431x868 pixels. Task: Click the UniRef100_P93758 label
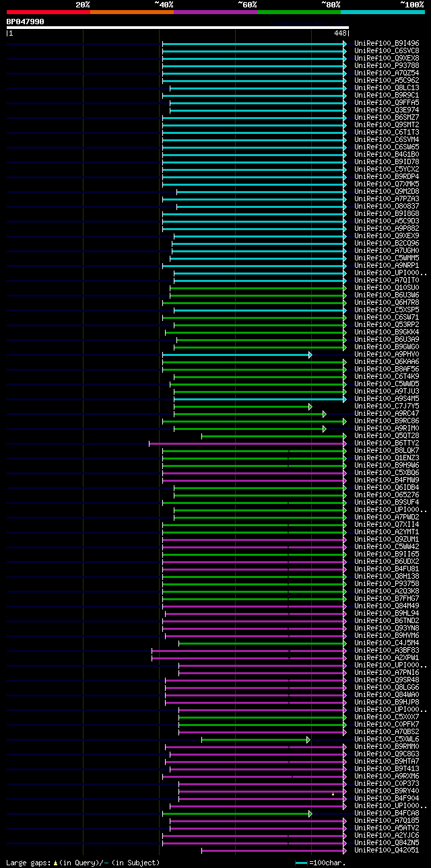click(387, 583)
